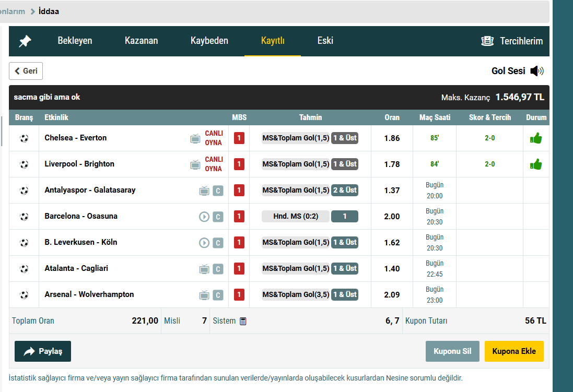Viewport: 573px width, 392px height.
Task: Delete the coupon with Kuponu Sil
Action: click(452, 351)
